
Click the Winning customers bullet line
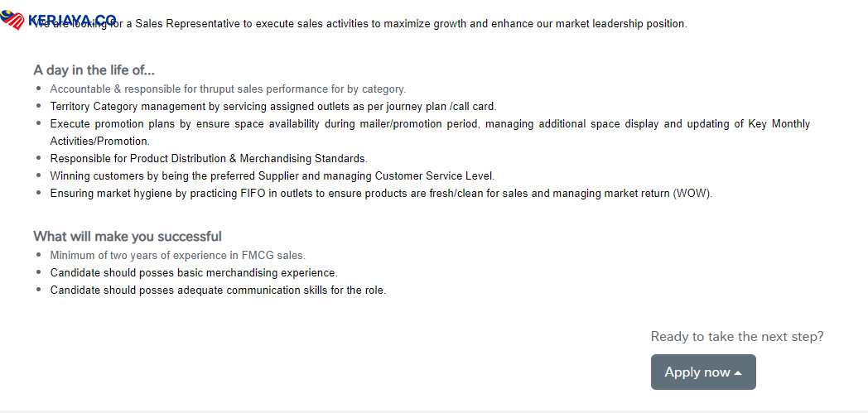272,176
